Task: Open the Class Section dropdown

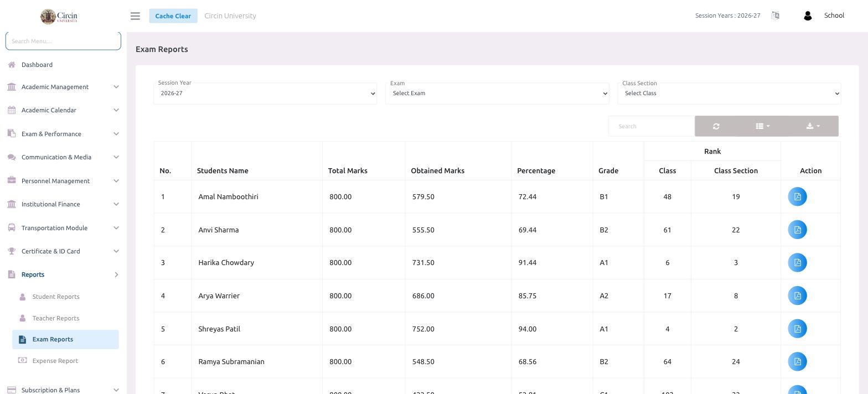Action: 729,94
